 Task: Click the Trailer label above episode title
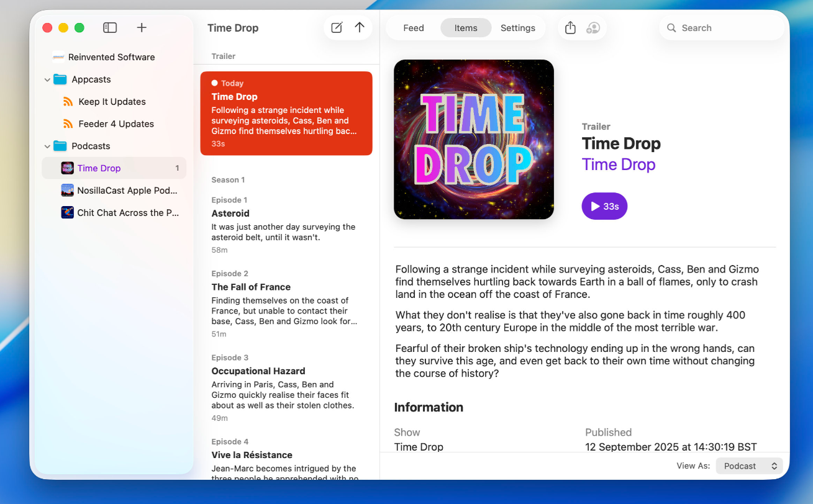coord(596,127)
